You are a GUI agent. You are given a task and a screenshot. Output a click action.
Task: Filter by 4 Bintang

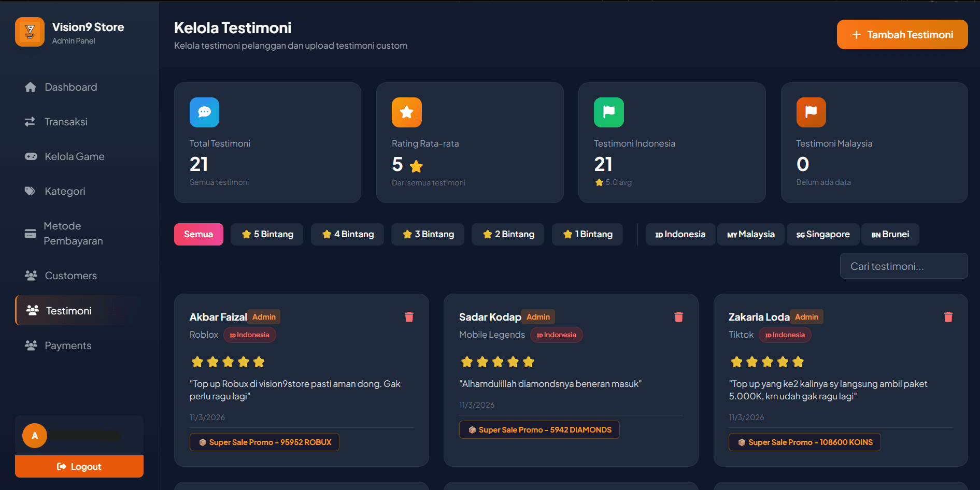[347, 234]
